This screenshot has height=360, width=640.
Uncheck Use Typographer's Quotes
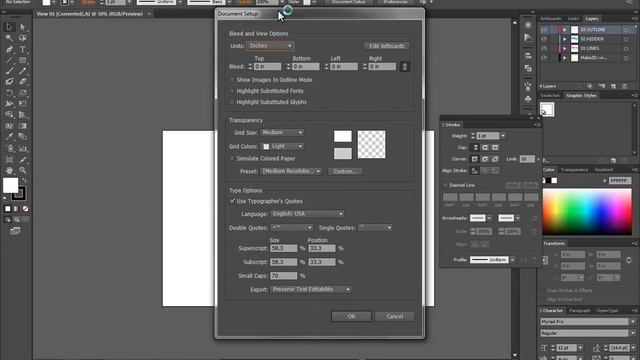(x=232, y=201)
